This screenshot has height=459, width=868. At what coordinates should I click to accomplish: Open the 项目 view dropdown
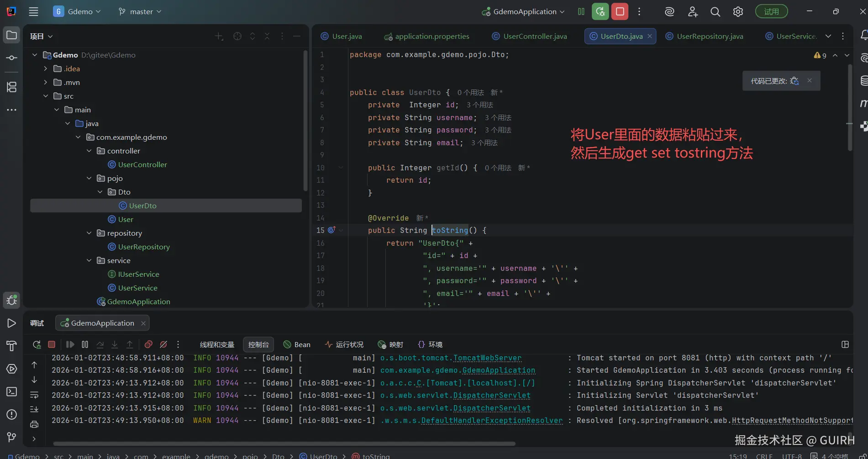42,36
